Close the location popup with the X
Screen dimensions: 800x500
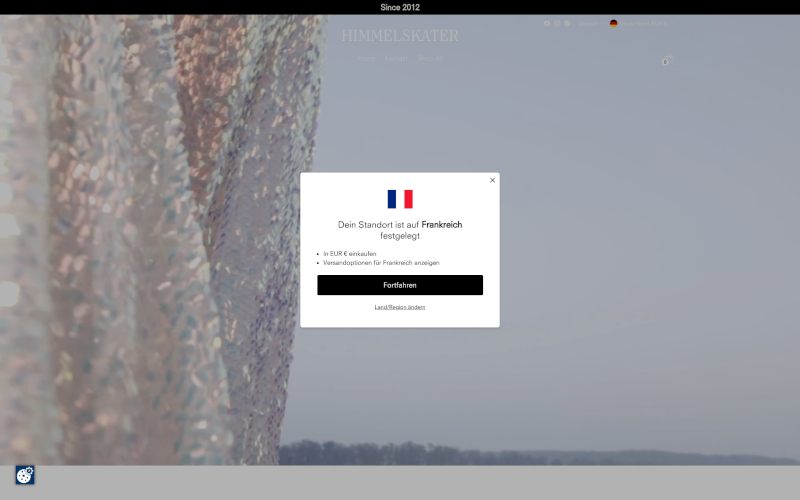492,180
